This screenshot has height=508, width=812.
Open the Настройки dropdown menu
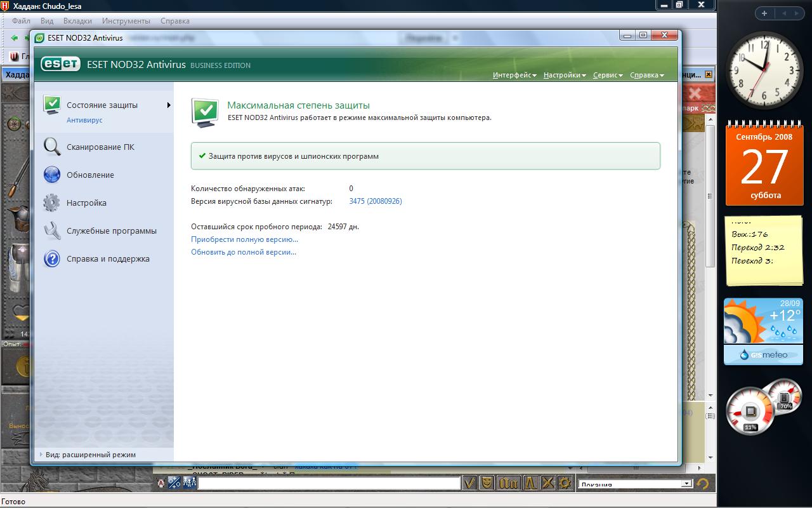[x=565, y=75]
